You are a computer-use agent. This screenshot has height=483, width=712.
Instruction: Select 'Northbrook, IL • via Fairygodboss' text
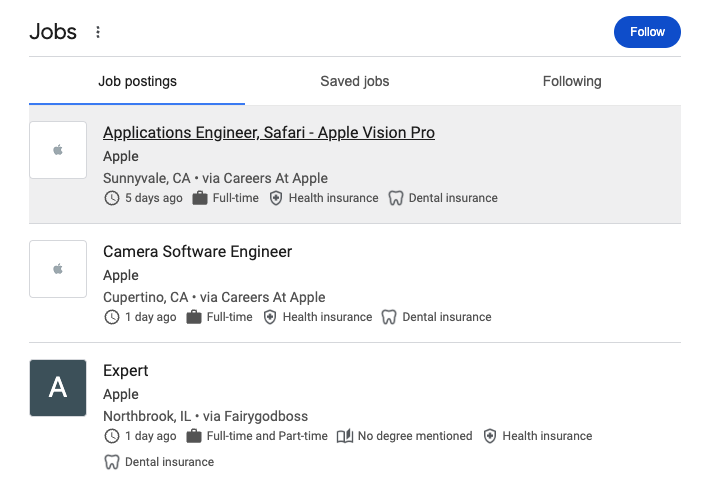point(206,416)
